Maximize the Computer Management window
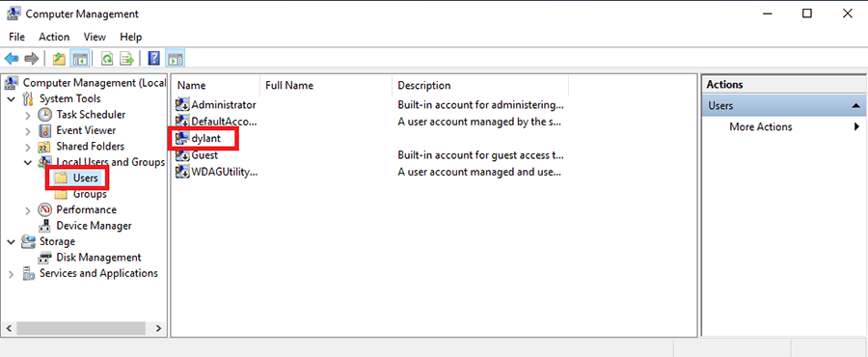 tap(807, 14)
